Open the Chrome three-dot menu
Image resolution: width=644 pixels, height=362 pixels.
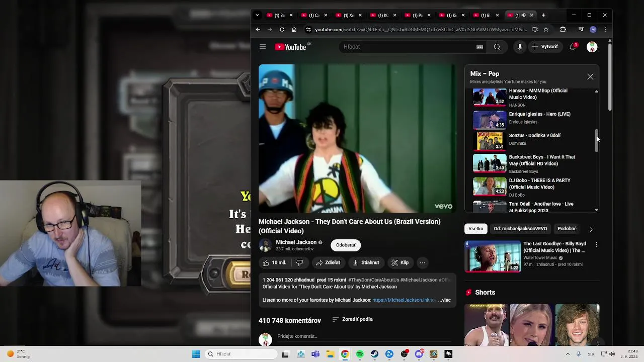click(605, 30)
